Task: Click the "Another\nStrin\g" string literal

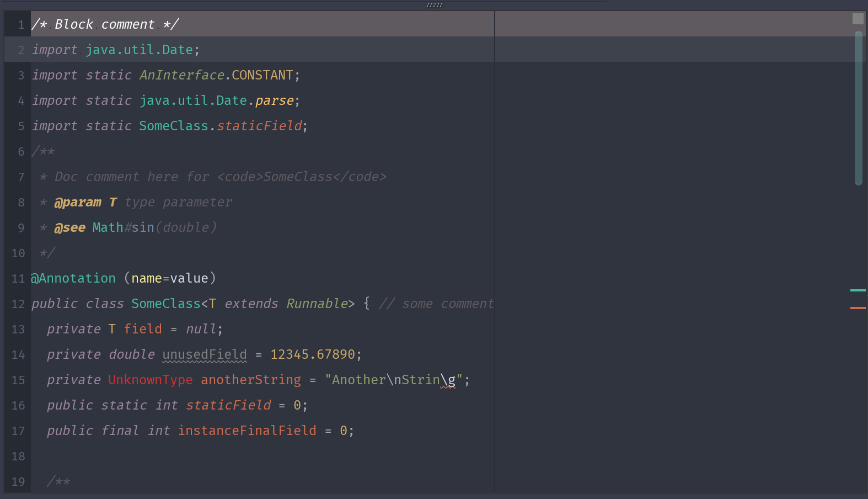Action: point(394,380)
